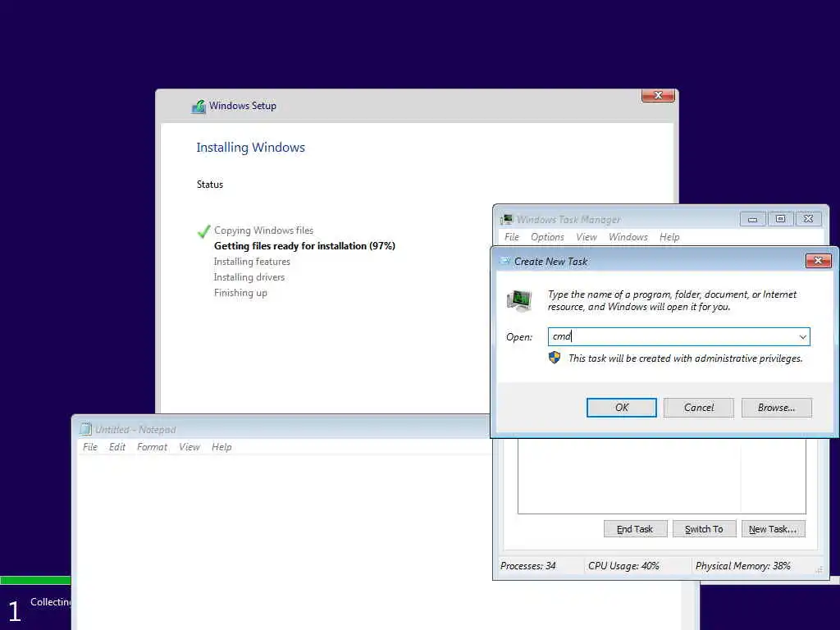Click the administrative privileges shield icon
This screenshot has width=840, height=630.
[555, 358]
